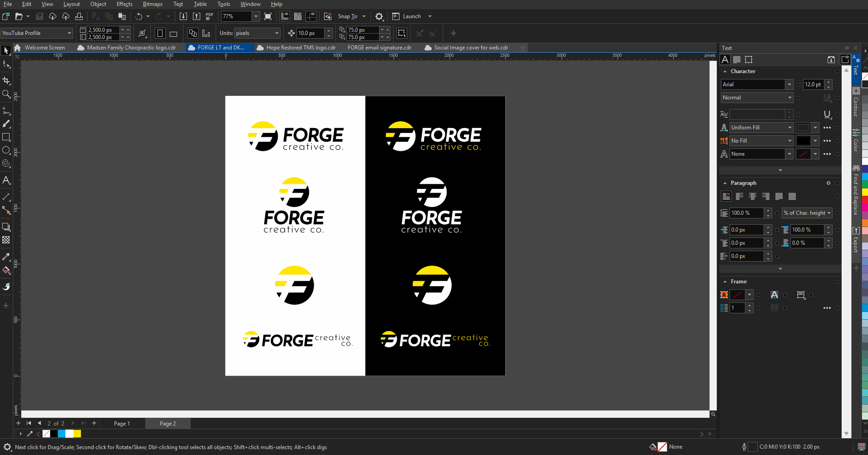Click the Undo arrow icon
This screenshot has width=868, height=455.
(x=139, y=16)
